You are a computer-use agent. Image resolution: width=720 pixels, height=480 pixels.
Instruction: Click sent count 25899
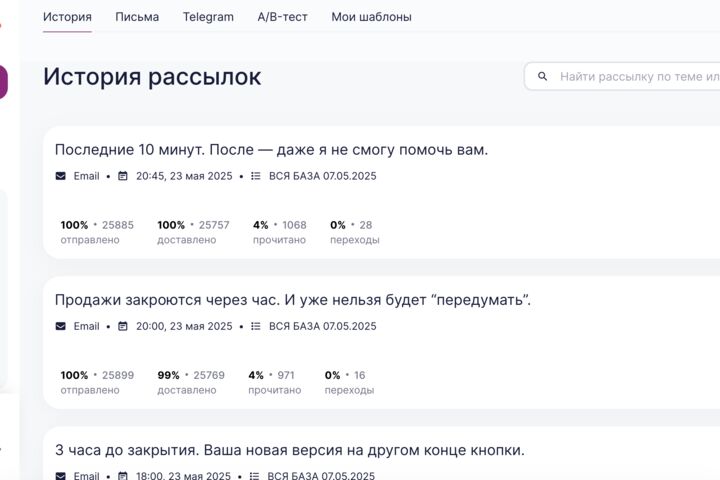click(x=118, y=375)
